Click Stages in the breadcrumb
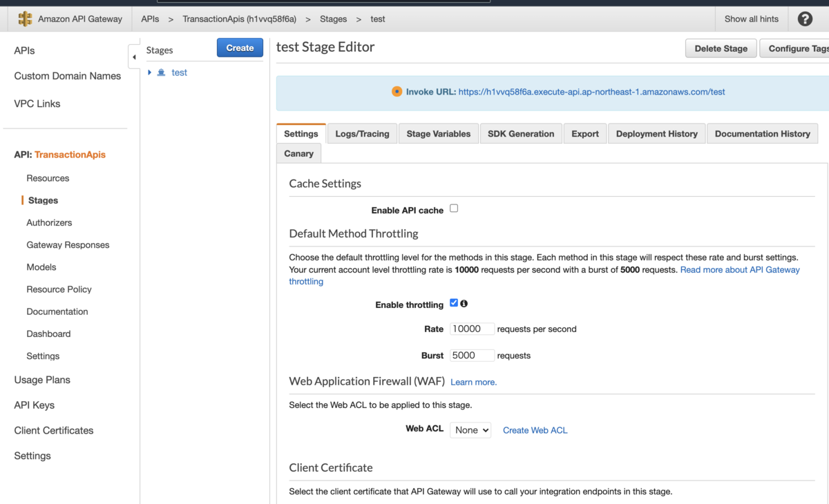Screen dimensions: 829x504 [x=333, y=19]
